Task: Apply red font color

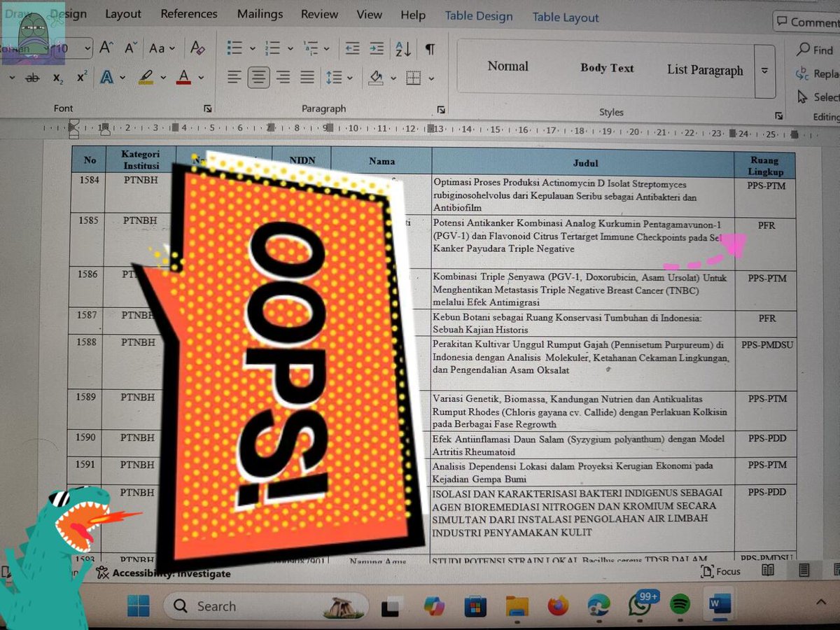Action: [184, 77]
